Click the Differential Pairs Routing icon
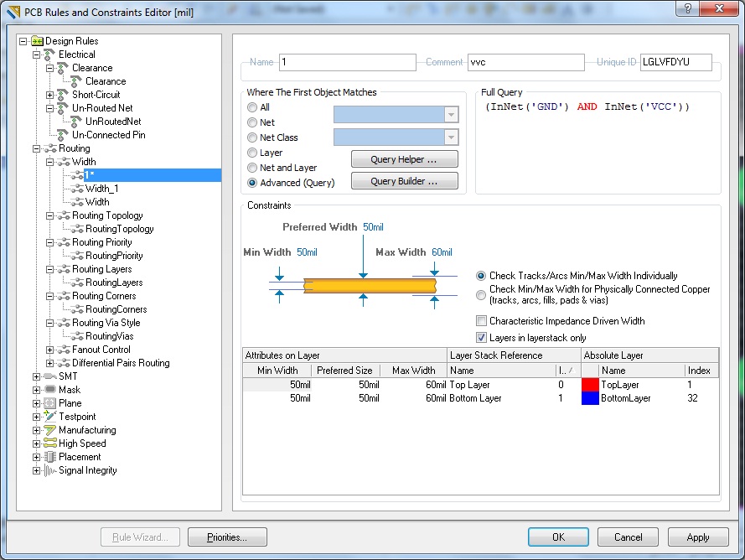The width and height of the screenshot is (745, 560). 63,363
